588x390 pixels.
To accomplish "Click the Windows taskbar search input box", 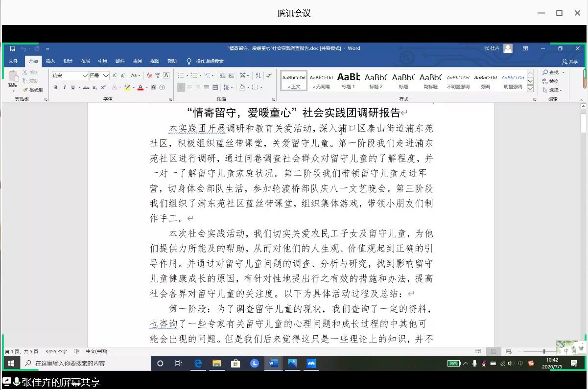I will (88, 363).
